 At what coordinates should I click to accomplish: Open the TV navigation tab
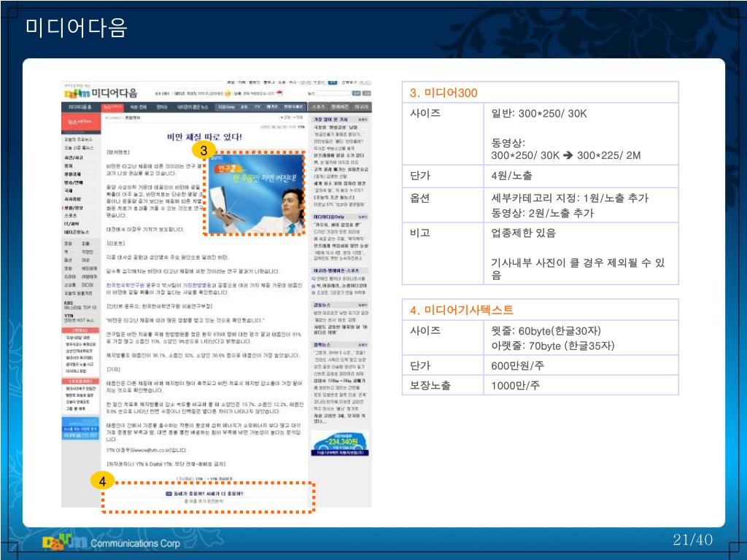point(258,107)
